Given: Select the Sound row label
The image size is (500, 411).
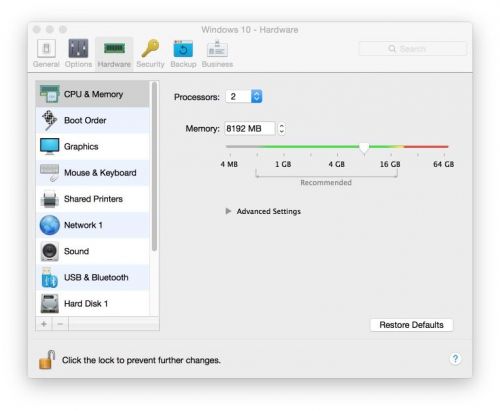Looking at the screenshot, I should pos(76,251).
